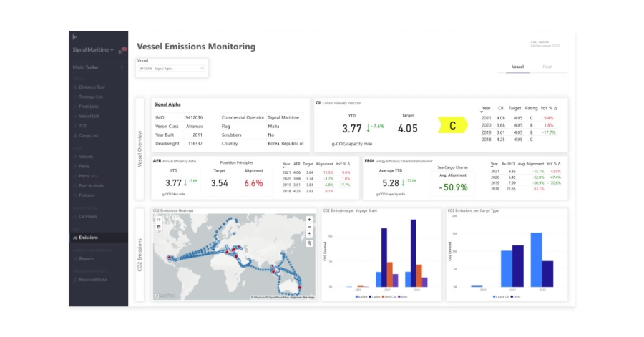Select the Vessel tab
This screenshot has width=644, height=337.
click(x=517, y=67)
